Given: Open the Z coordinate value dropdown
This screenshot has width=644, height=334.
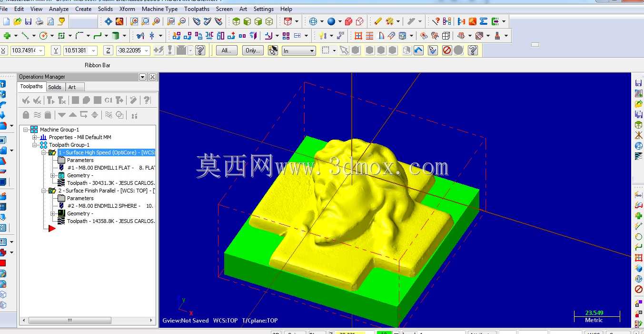Looking at the screenshot, I should [x=146, y=51].
